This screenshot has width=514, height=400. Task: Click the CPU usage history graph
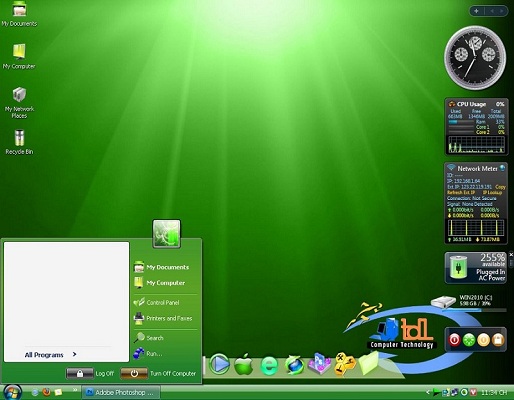coord(476,144)
